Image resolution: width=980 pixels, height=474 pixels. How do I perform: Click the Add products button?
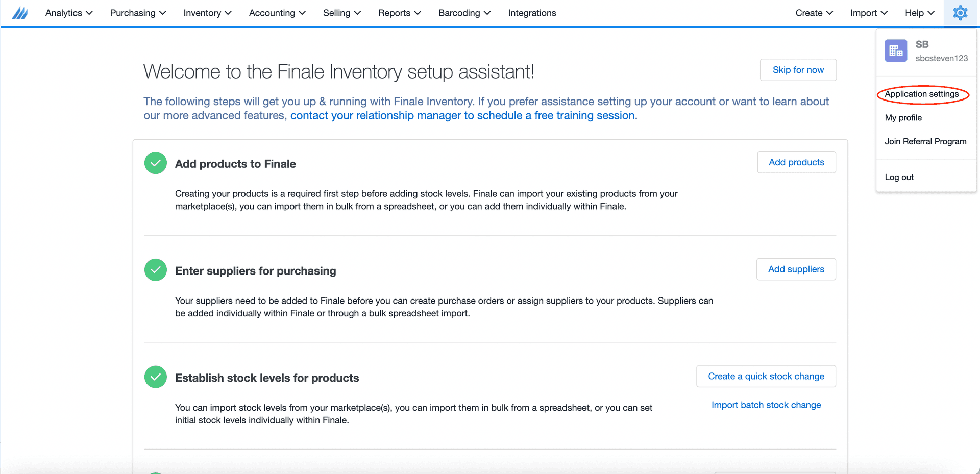click(796, 162)
